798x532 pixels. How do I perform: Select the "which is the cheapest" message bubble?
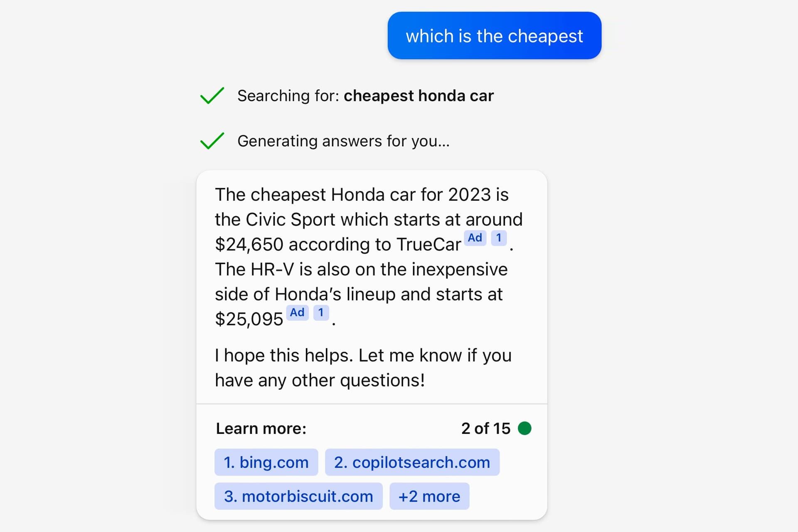pyautogui.click(x=494, y=36)
